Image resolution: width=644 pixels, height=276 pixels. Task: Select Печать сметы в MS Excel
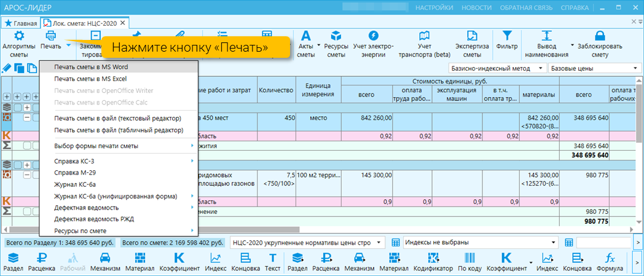(x=119, y=79)
